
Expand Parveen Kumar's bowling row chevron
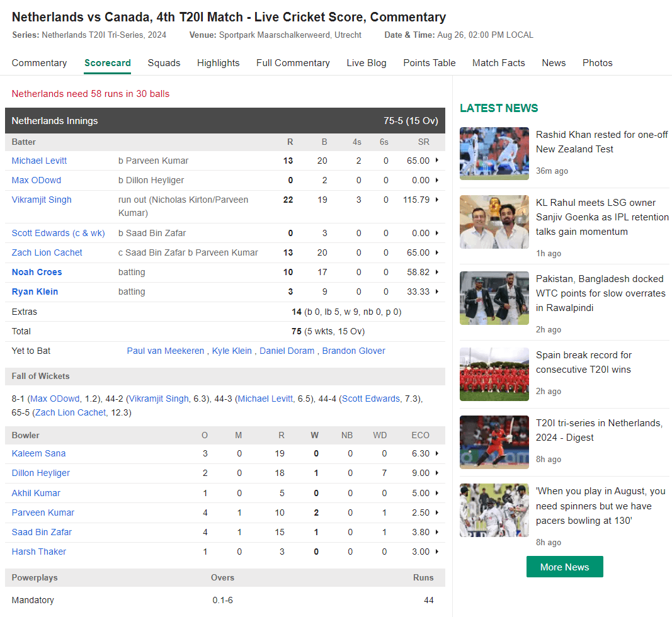(436, 512)
